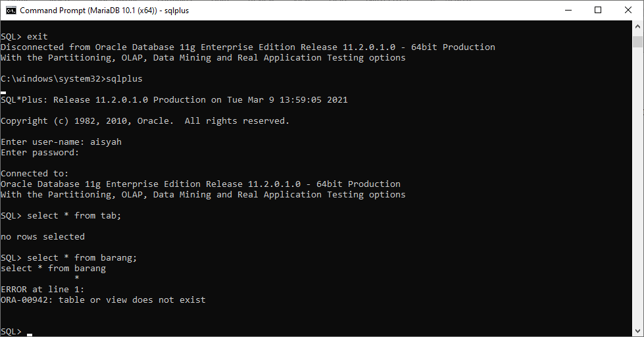Click the 'no rows selected' output text
This screenshot has width=644, height=337.
pyautogui.click(x=43, y=237)
